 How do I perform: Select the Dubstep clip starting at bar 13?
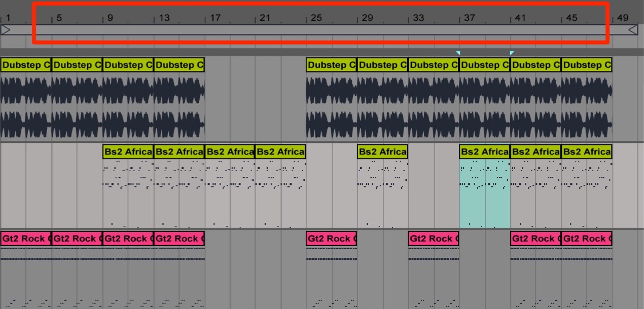(179, 65)
